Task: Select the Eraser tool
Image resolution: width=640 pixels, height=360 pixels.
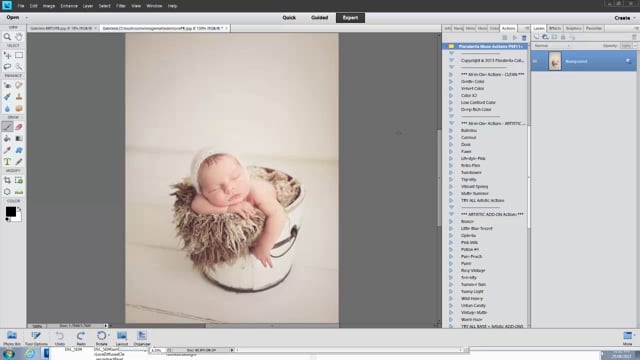Action: 19,127
